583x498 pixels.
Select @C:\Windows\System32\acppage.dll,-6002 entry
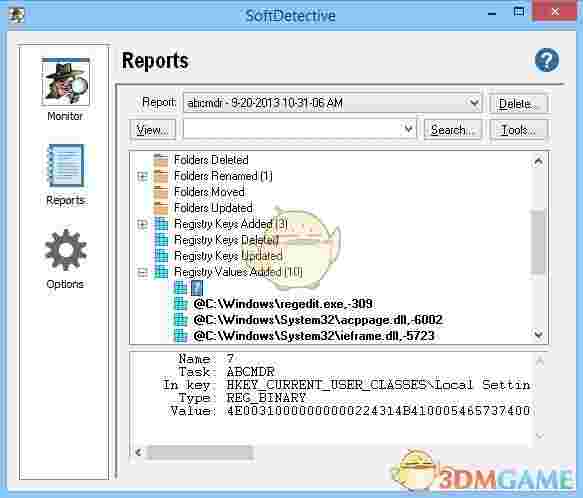click(318, 320)
